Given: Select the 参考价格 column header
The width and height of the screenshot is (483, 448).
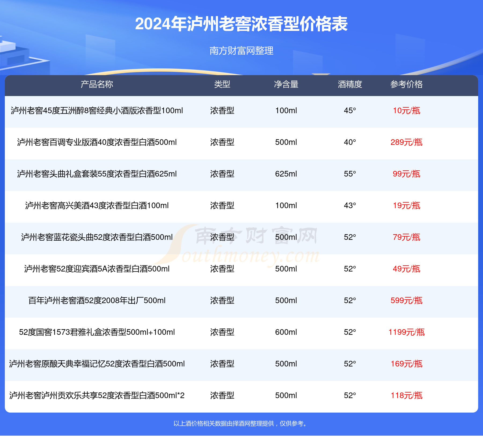Looking at the screenshot, I should [x=407, y=84].
